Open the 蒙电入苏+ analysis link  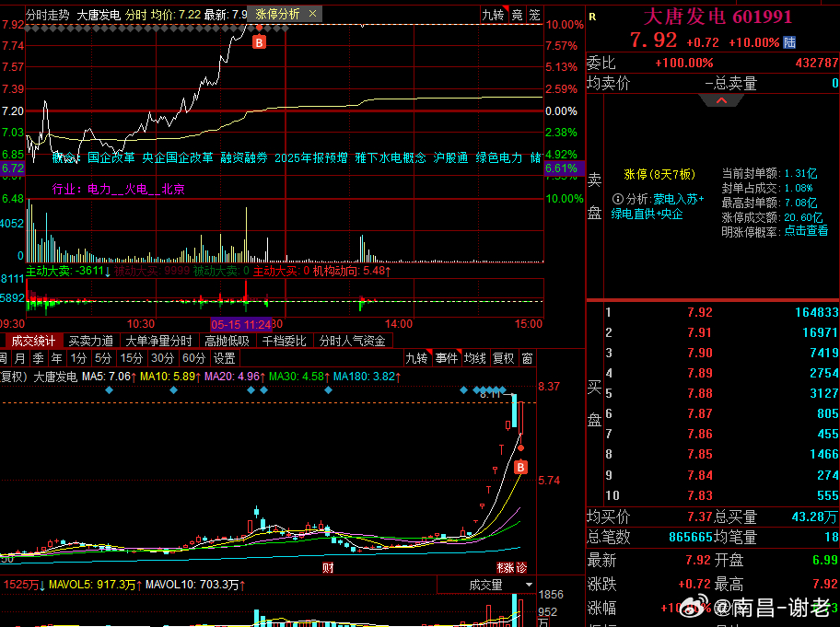[x=678, y=199]
